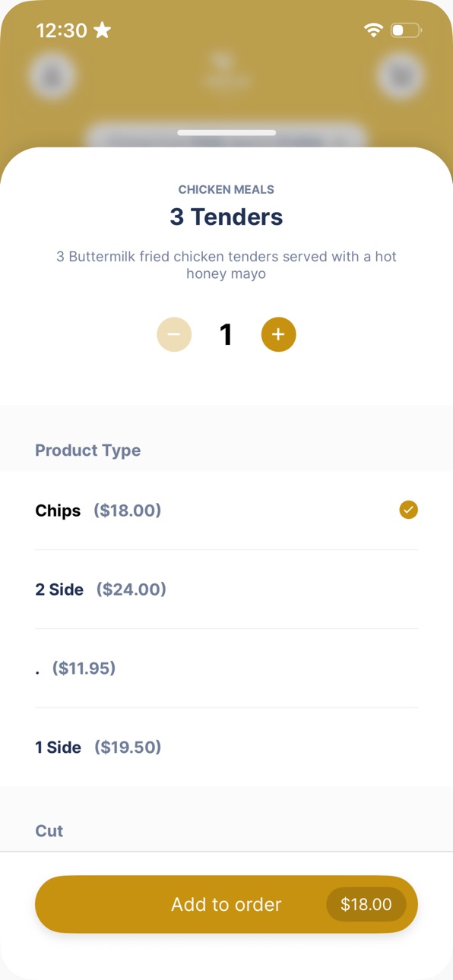The height and width of the screenshot is (980, 453).
Task: Pick the 1 Side ($19.50) option
Action: 226,748
